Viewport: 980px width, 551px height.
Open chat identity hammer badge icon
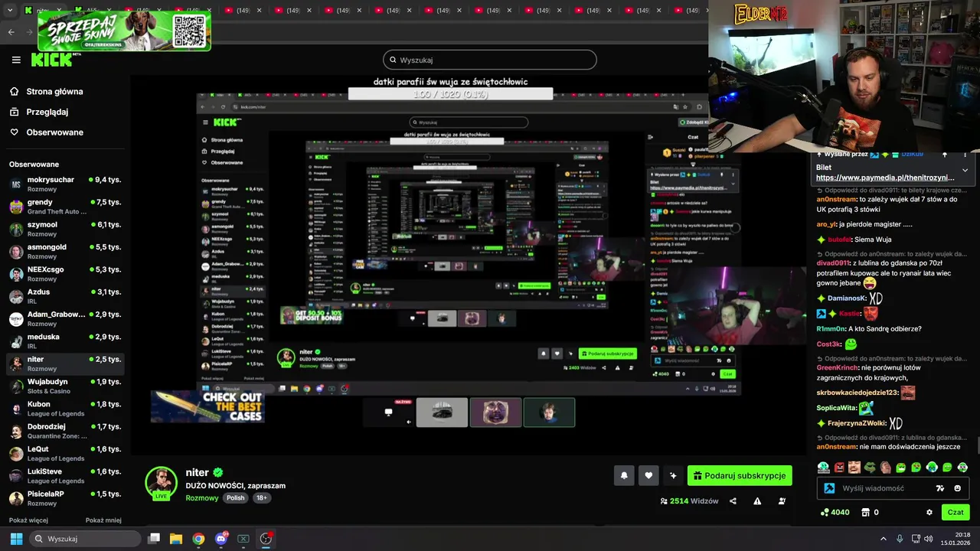tap(829, 488)
